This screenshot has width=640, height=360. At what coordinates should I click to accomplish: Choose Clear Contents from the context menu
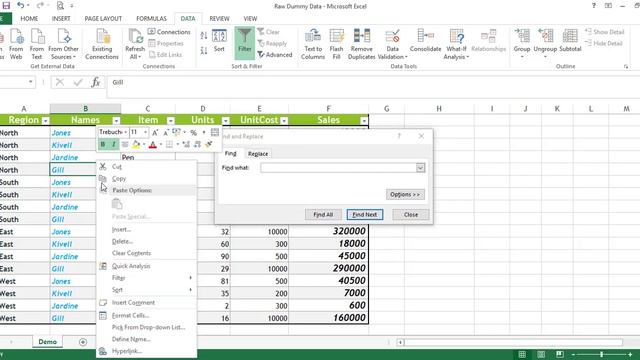coord(131,253)
